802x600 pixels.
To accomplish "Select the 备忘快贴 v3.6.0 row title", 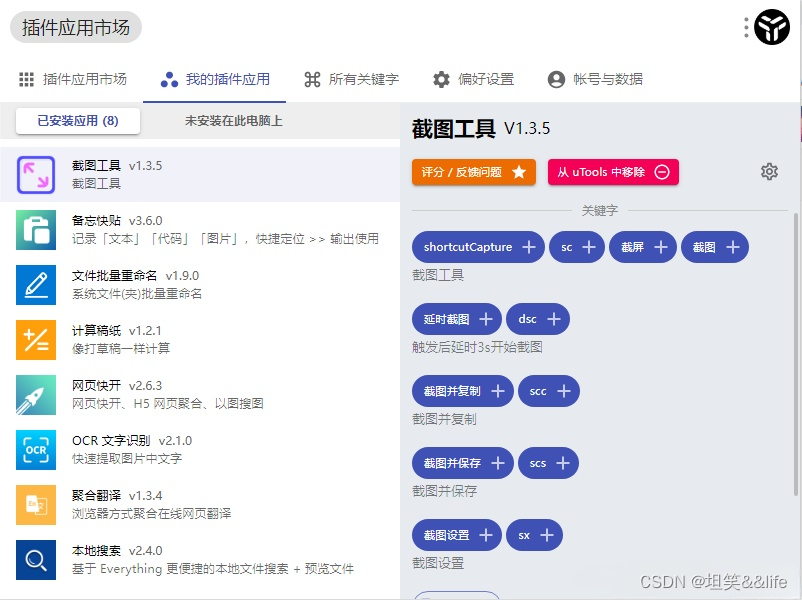I will click(117, 220).
